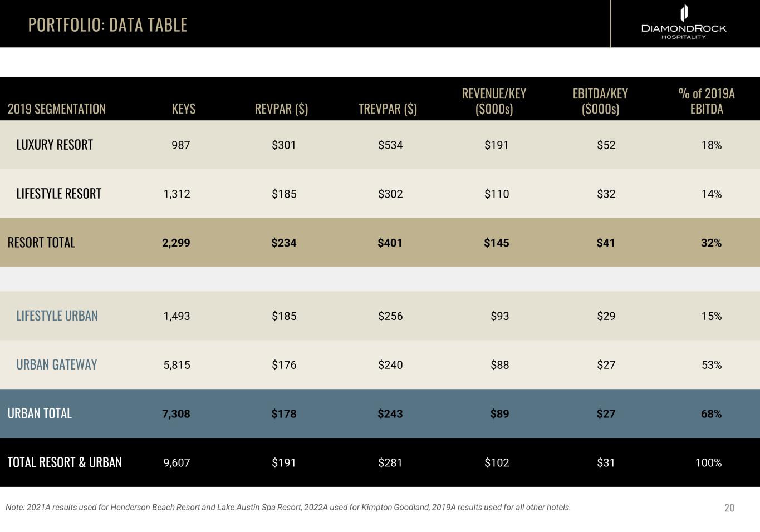760x532 pixels.
Task: Click the footnote about Henderson Beach Resort
Action: tap(288, 508)
